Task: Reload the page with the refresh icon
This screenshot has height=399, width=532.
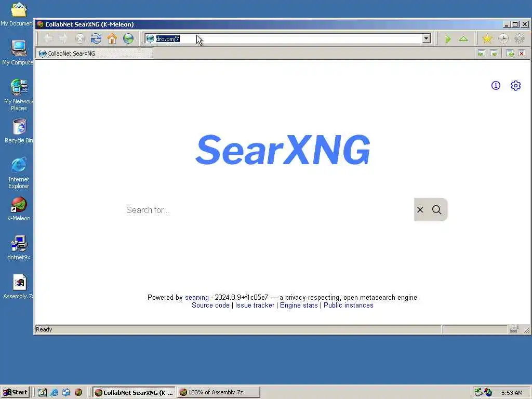Action: tap(96, 38)
